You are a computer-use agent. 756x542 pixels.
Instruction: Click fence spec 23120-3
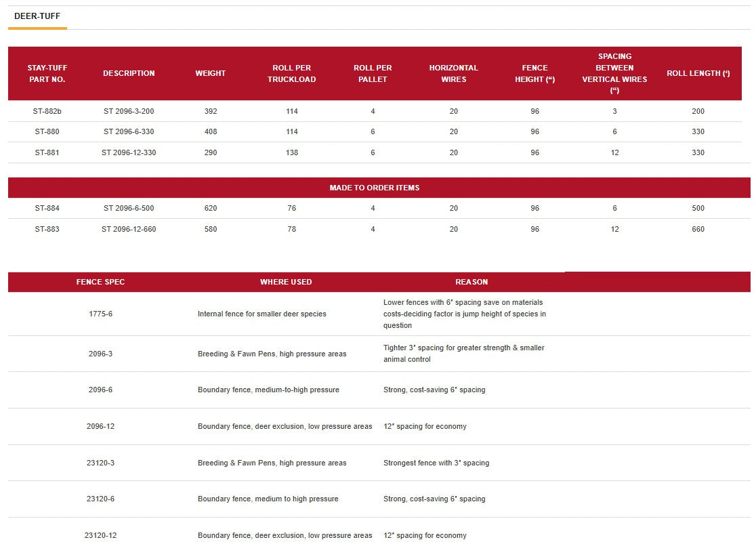100,463
